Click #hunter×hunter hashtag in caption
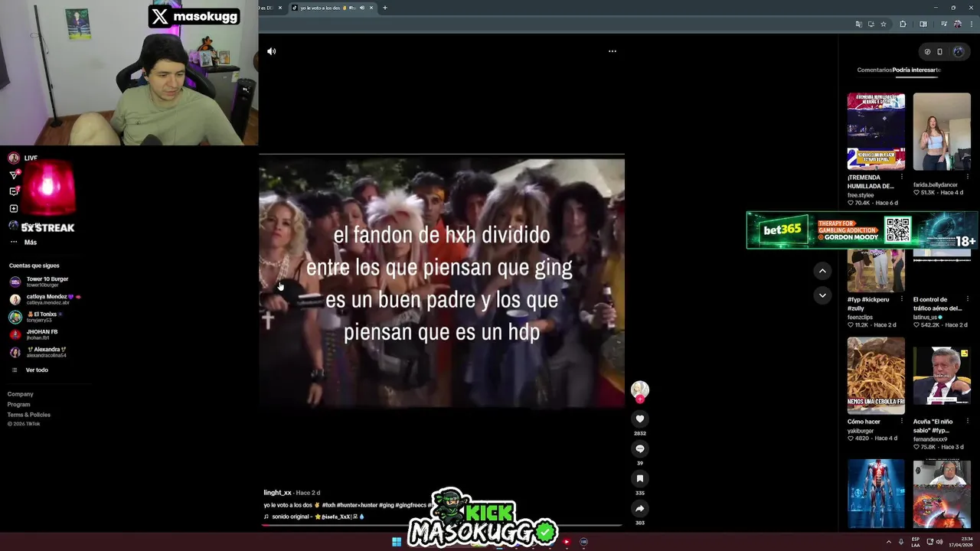 tap(357, 505)
